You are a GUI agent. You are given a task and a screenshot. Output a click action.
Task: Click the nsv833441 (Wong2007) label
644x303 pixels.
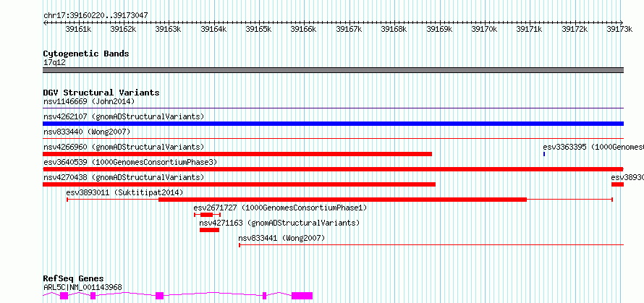point(281,238)
